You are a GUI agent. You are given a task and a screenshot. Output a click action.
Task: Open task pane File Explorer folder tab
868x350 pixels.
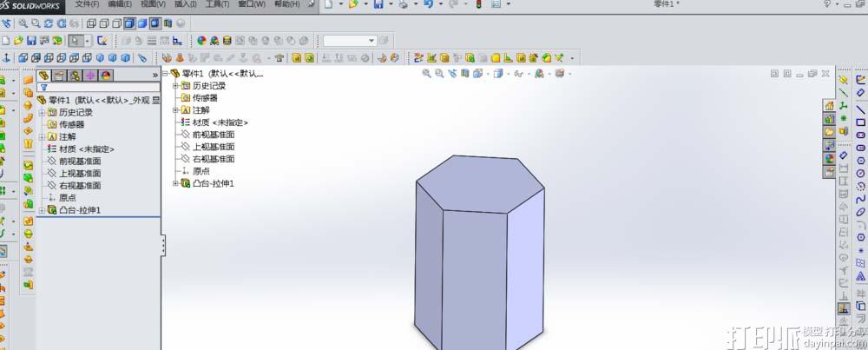[x=829, y=132]
